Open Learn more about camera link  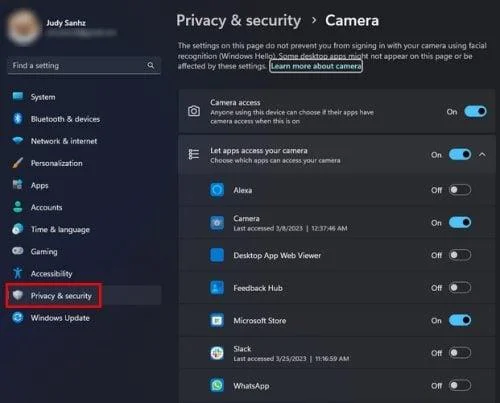pos(316,66)
